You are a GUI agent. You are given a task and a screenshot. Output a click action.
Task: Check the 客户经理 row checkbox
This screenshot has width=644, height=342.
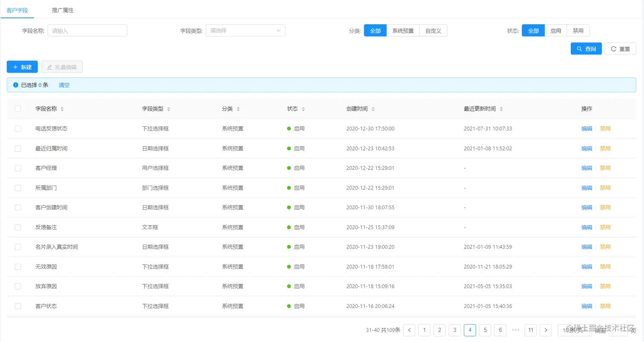18,168
